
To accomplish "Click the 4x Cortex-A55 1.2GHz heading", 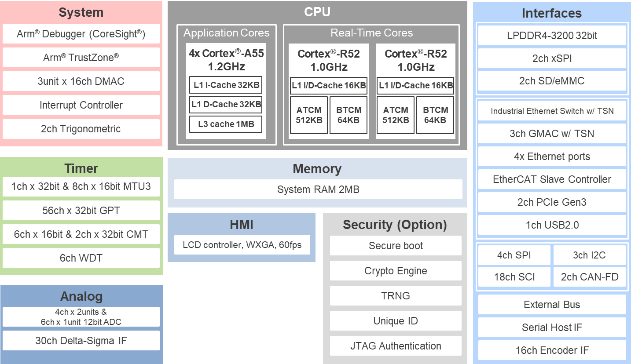I will pyautogui.click(x=226, y=60).
